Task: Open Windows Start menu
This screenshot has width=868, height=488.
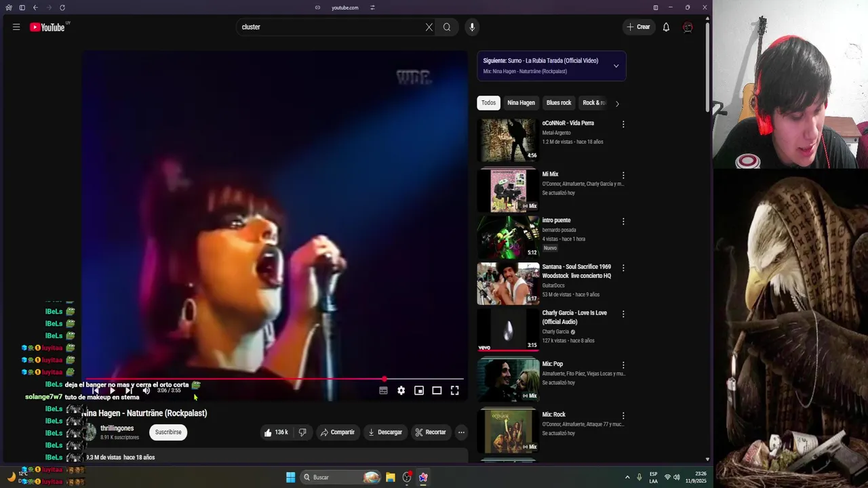Action: (290, 477)
